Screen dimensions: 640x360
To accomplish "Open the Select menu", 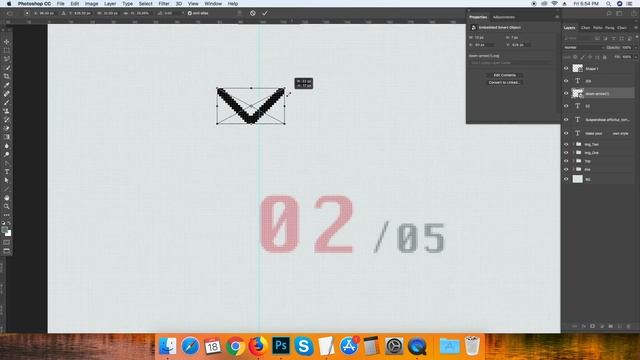I will 145,4.
